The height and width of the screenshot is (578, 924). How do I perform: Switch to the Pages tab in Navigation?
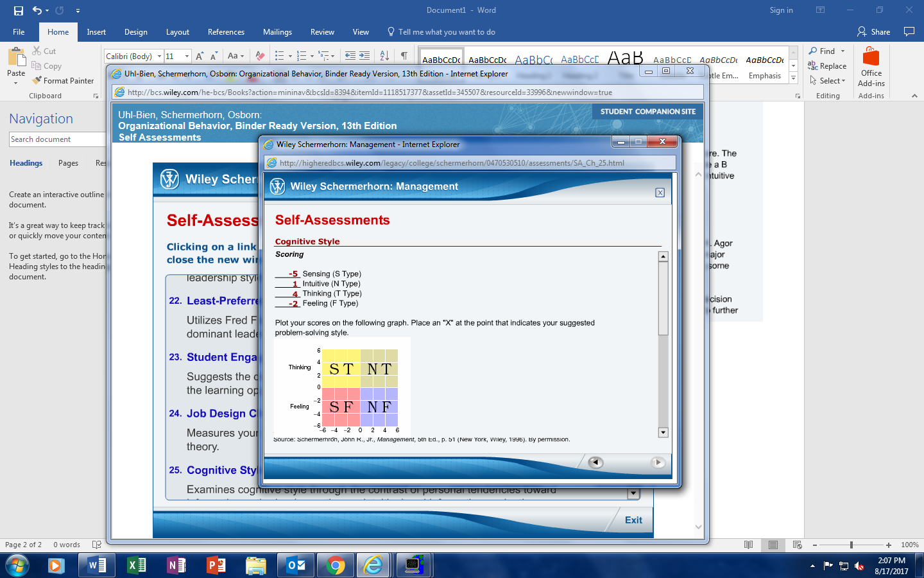68,163
